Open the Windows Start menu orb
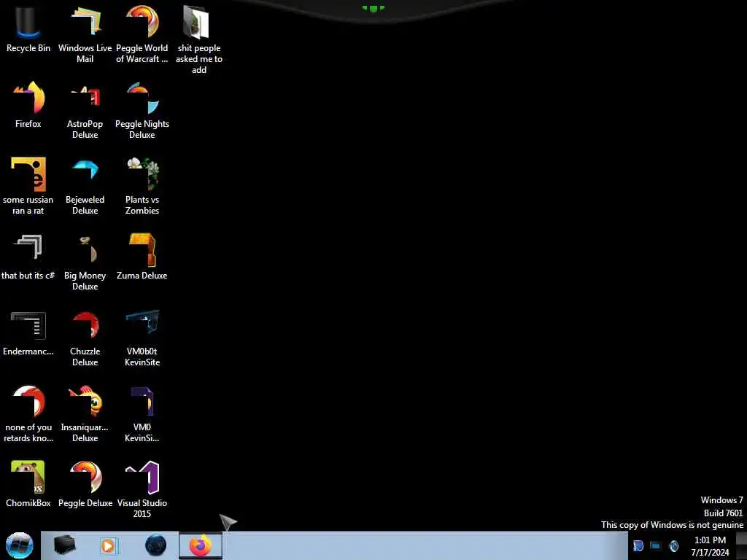This screenshot has width=747, height=560. 20,545
